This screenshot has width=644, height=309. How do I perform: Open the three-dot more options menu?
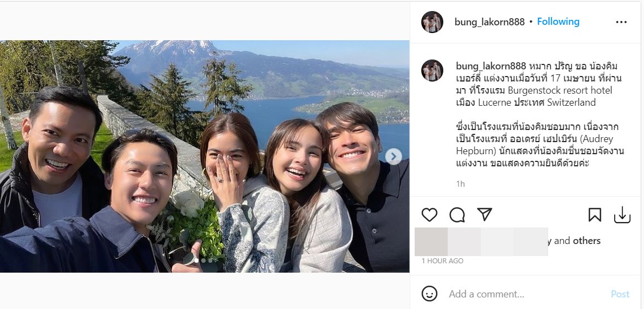pos(621,22)
